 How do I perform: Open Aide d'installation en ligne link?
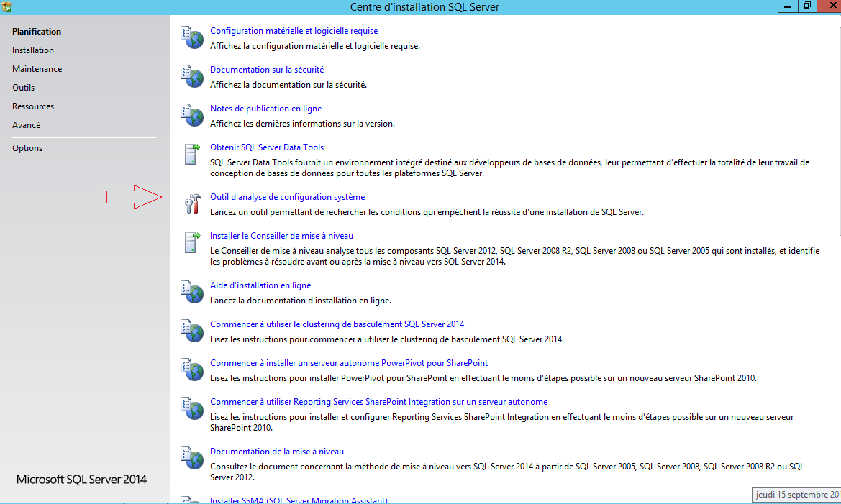260,285
